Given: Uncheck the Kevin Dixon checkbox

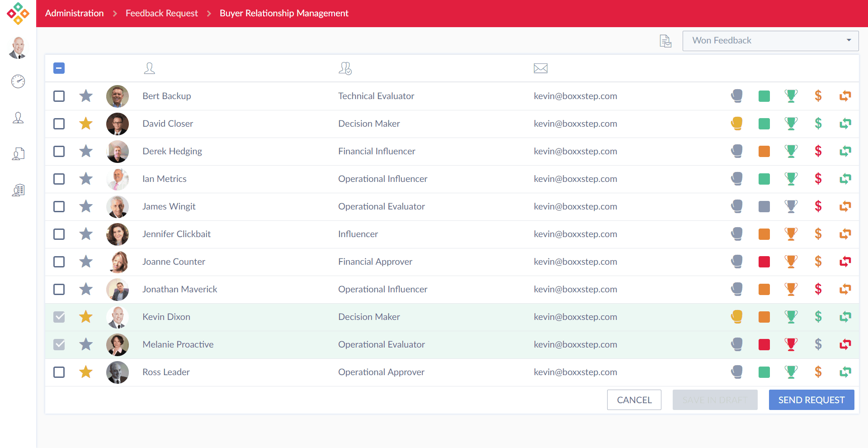Looking at the screenshot, I should pos(59,317).
